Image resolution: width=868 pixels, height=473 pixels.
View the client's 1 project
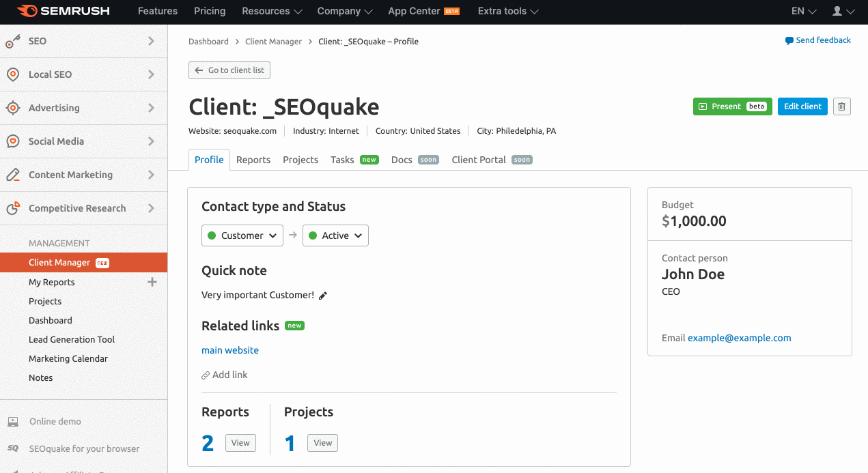click(x=322, y=443)
